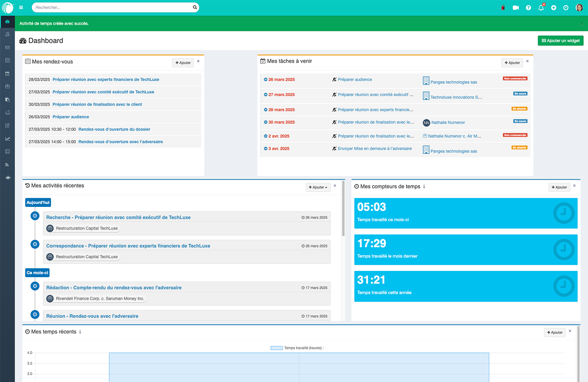
Task: Click the plus circle quick-add icon
Action: click(554, 8)
